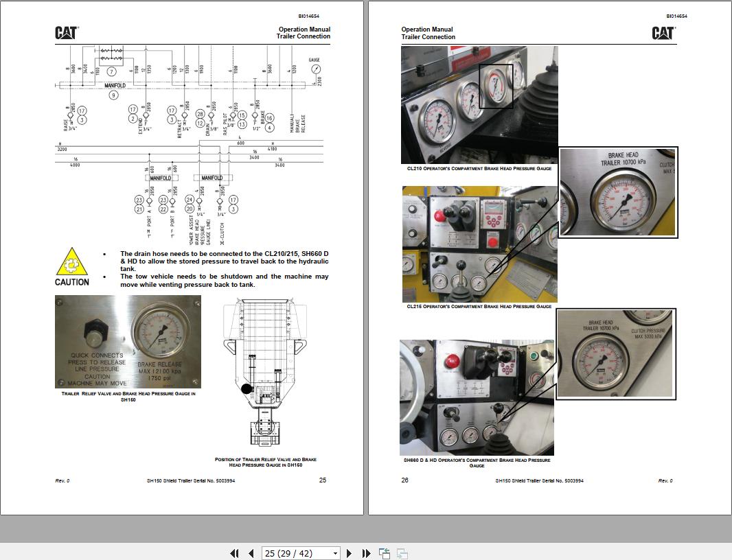Click the previous view history icon
The height and width of the screenshot is (560, 732).
(x=385, y=552)
